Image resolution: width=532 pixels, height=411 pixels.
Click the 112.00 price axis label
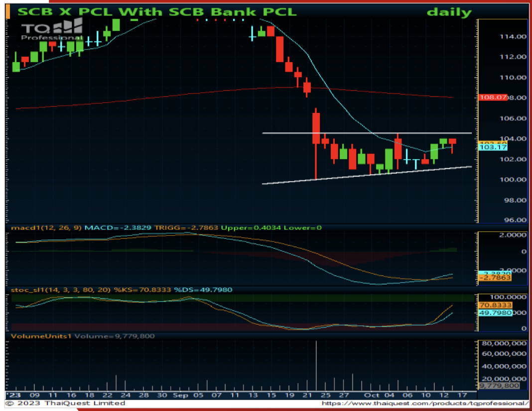click(x=513, y=57)
